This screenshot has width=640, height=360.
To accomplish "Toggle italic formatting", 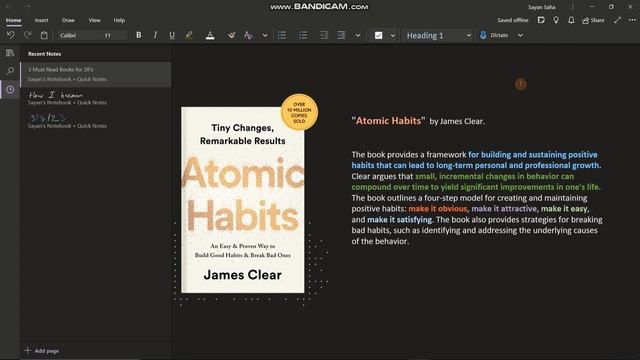I will (155, 35).
